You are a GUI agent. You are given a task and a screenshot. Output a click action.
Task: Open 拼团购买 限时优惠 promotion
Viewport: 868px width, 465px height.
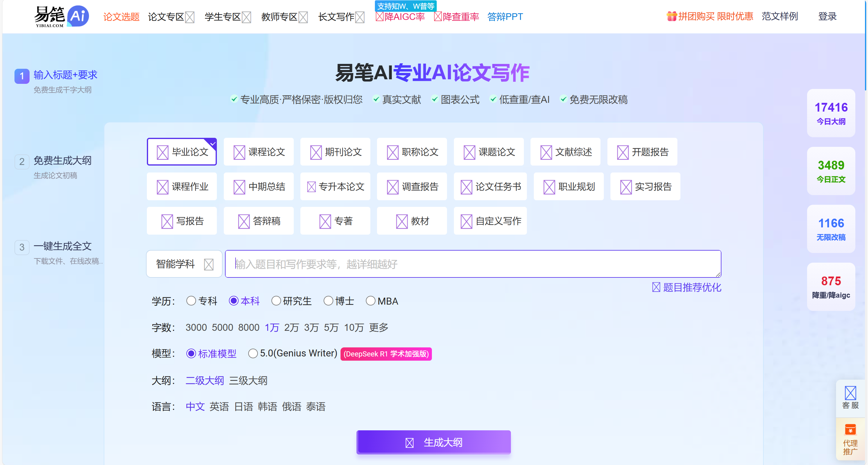710,16
